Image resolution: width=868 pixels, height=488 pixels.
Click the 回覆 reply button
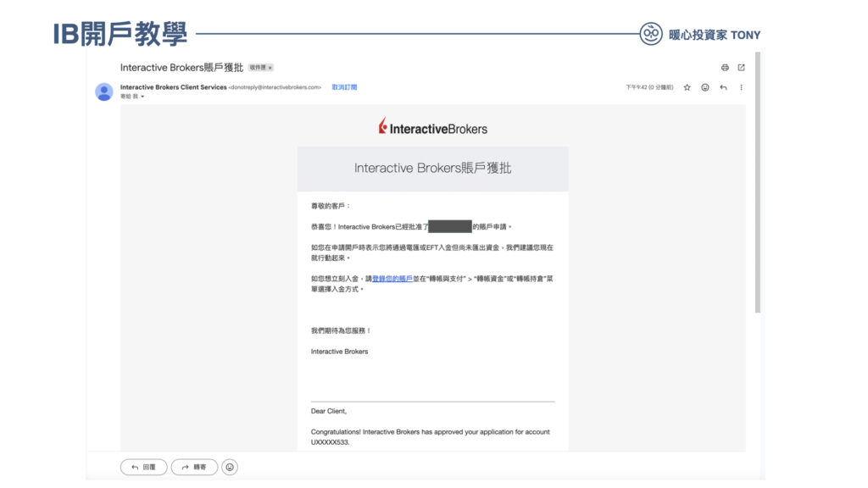click(144, 467)
